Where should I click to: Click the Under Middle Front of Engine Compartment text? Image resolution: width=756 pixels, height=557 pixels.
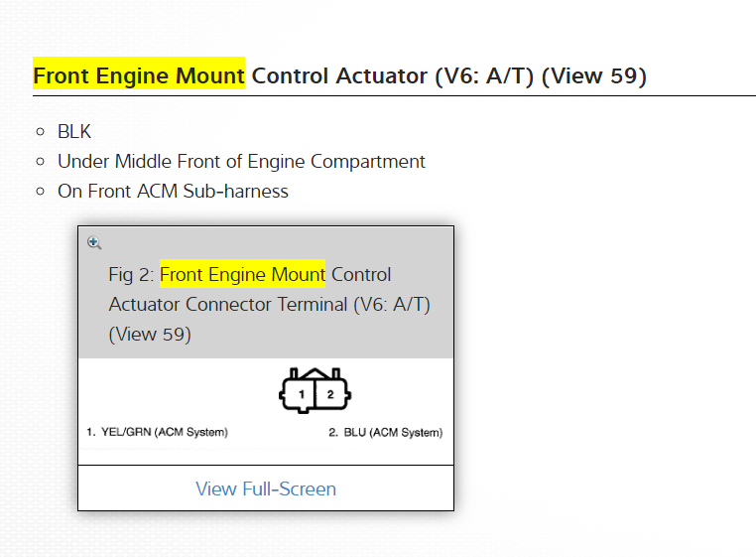[241, 161]
